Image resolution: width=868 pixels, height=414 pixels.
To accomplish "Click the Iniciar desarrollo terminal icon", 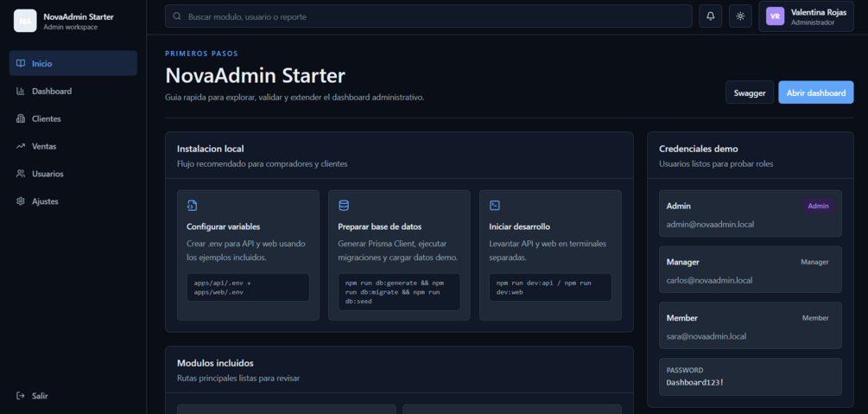I will [x=495, y=206].
